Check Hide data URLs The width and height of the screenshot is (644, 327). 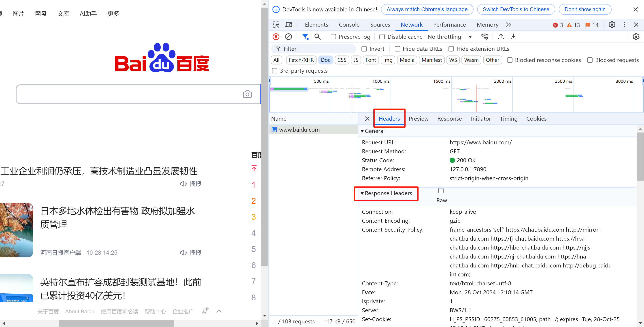coord(397,49)
